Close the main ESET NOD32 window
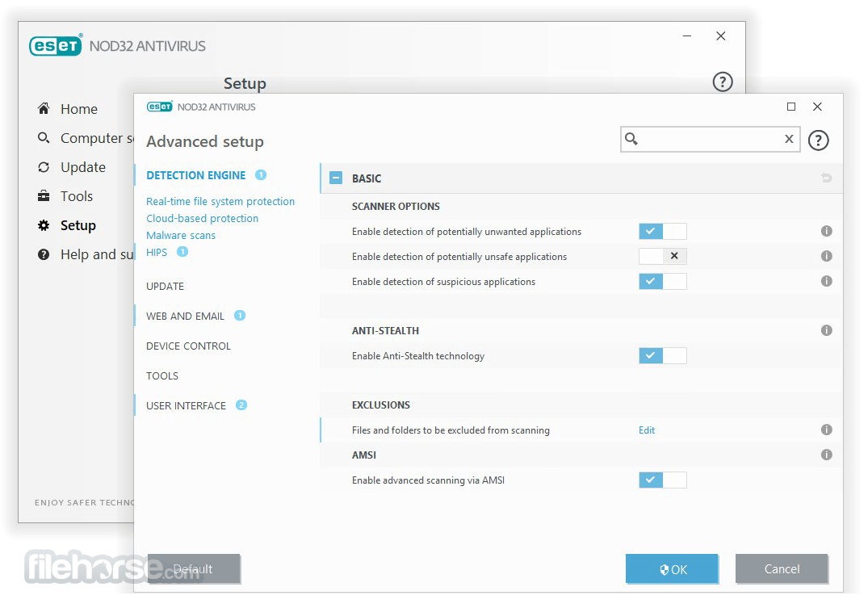 tap(720, 36)
